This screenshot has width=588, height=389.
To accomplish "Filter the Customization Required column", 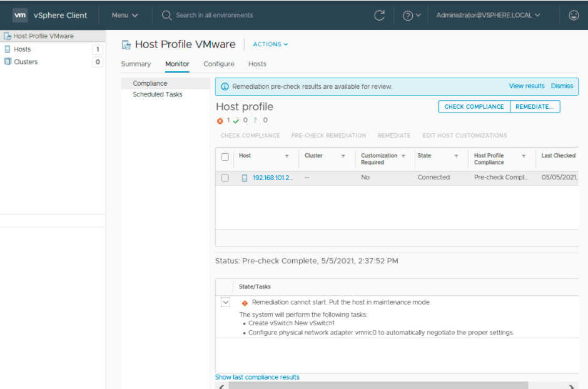I will [x=403, y=156].
